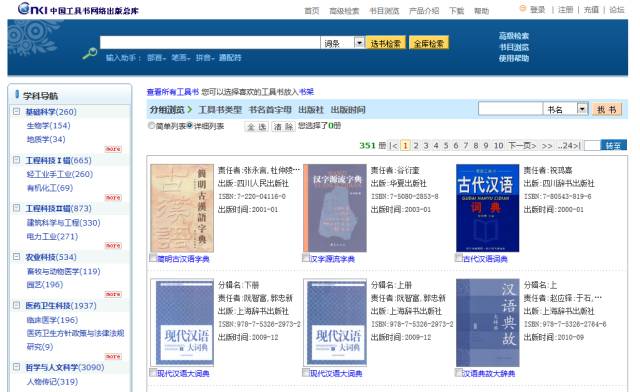Screen dimensions: 640x392
Task: Click the >> fast-forward pagination icon
Action: pyautogui.click(x=547, y=145)
